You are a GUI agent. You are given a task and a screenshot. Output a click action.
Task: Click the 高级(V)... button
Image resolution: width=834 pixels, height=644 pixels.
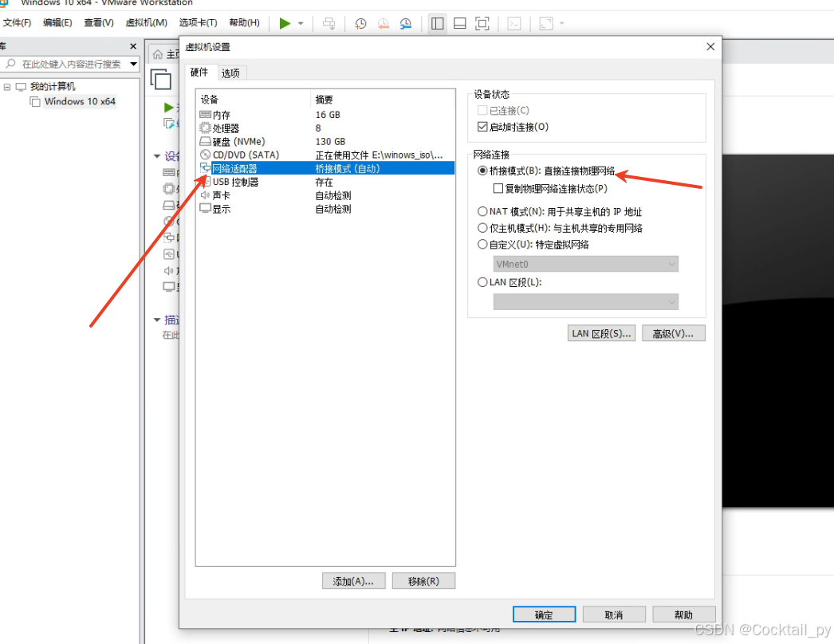coord(674,333)
